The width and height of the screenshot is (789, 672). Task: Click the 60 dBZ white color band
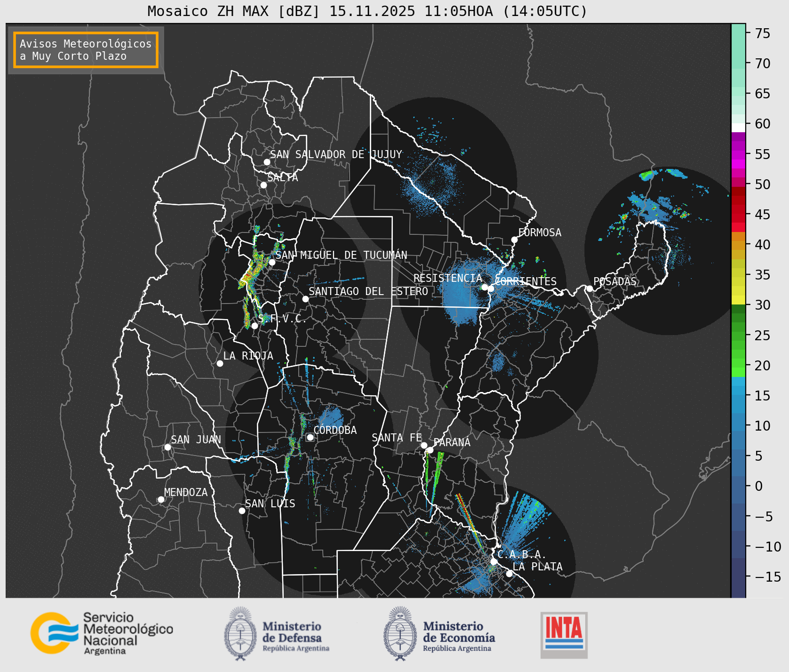coord(738,127)
